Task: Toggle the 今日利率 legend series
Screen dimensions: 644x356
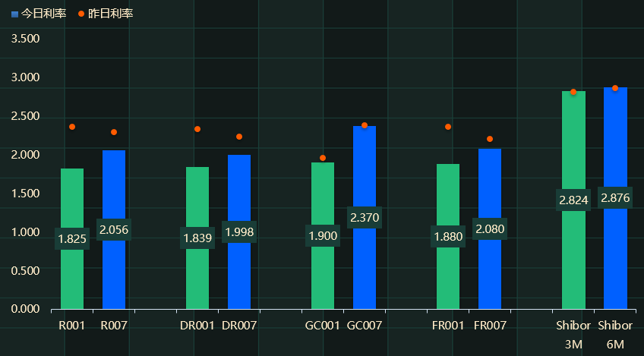Action: (39, 14)
